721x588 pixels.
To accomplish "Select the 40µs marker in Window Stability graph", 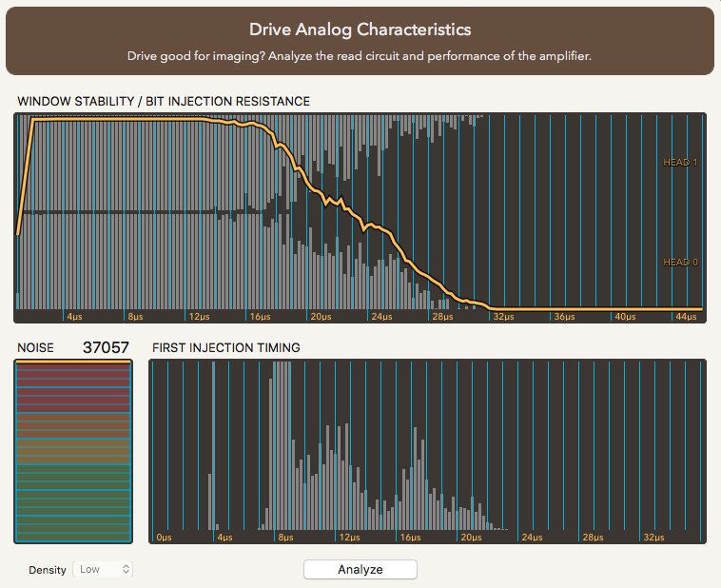I will point(625,316).
